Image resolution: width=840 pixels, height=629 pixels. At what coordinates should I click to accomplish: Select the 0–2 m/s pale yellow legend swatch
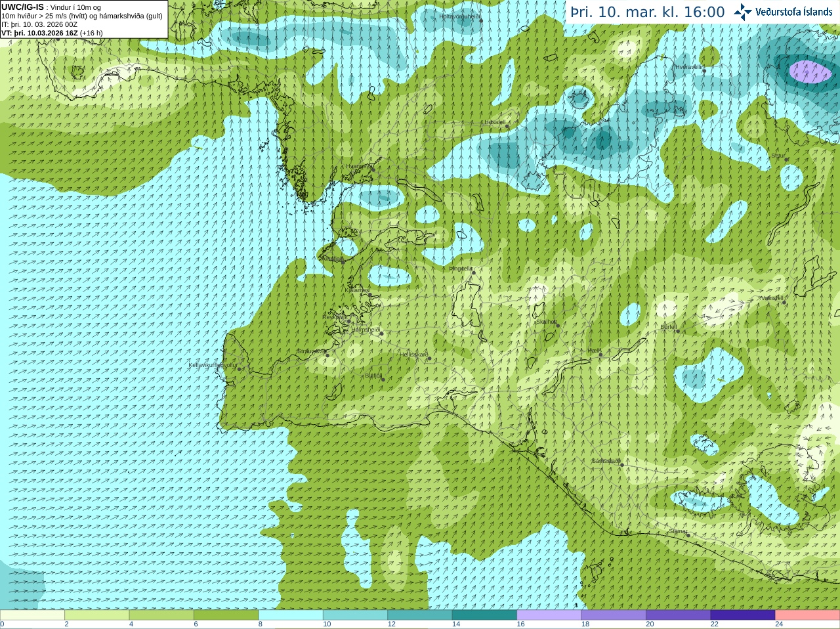pos(32,615)
